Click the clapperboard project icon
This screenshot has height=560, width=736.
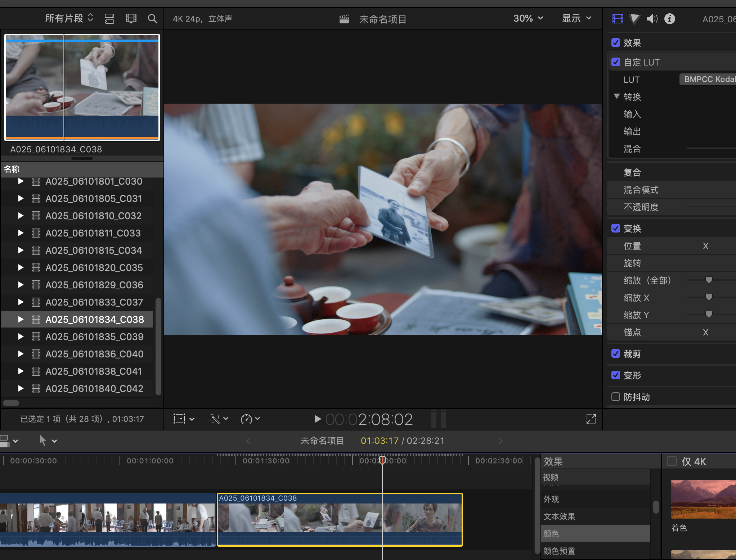coord(344,19)
